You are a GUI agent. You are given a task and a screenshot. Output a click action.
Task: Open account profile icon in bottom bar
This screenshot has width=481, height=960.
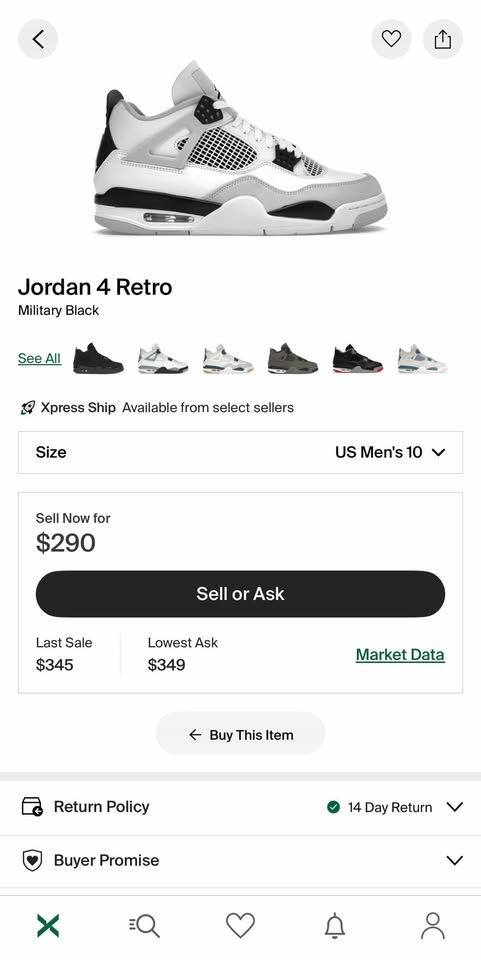click(x=433, y=926)
